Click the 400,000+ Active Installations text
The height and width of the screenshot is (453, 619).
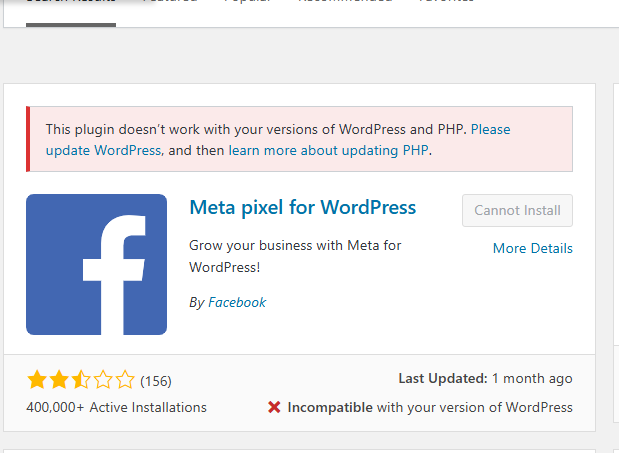point(116,407)
